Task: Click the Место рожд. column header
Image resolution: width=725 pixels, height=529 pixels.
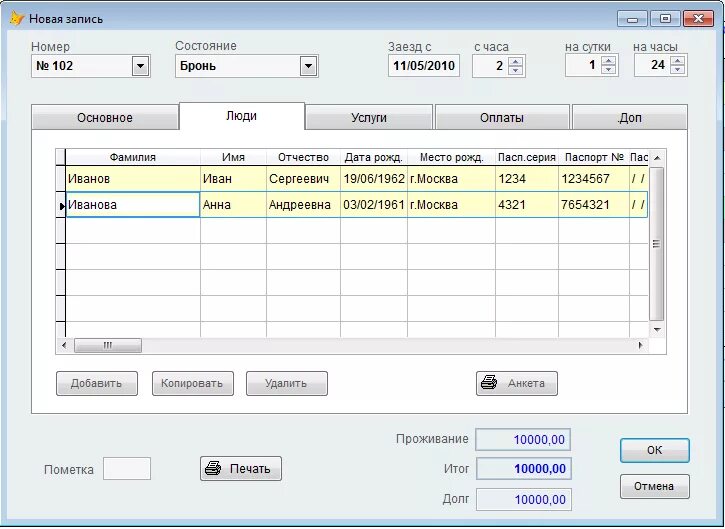Action: pos(451,157)
